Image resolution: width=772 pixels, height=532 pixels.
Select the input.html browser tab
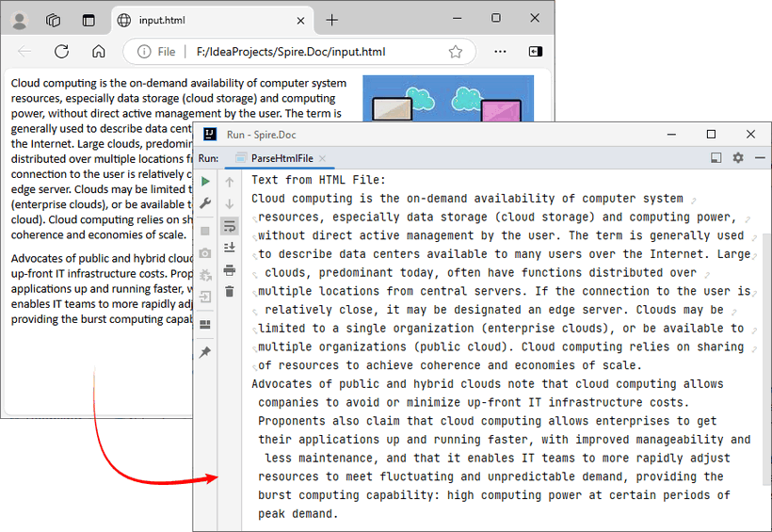click(x=212, y=20)
